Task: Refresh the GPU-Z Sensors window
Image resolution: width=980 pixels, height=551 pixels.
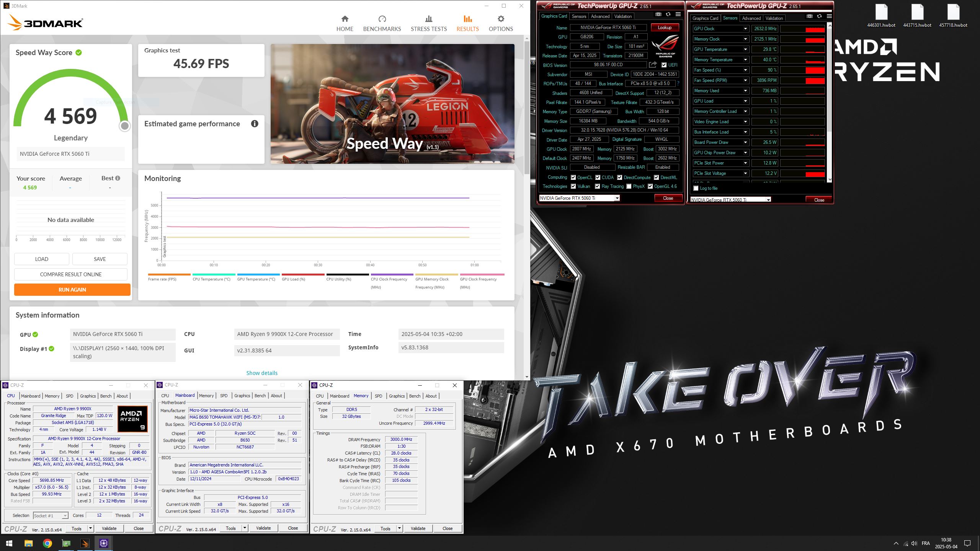Action: [819, 16]
